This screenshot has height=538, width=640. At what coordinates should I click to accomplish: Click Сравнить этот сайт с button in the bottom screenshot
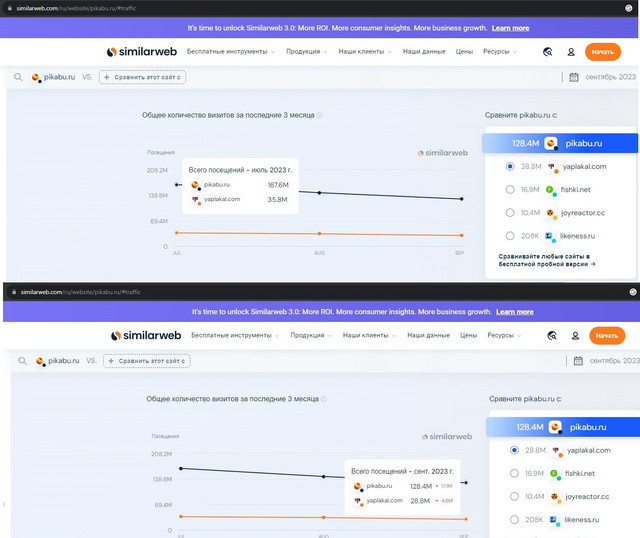[x=147, y=361]
